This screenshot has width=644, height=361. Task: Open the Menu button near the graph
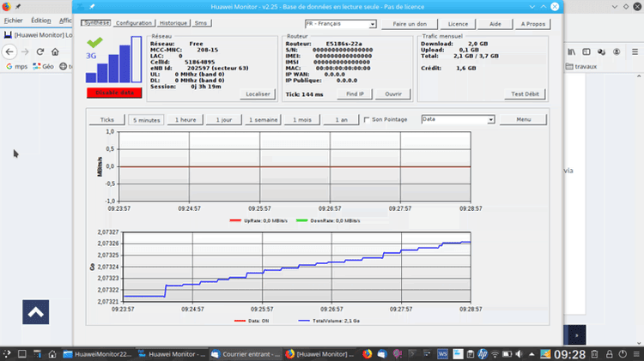pos(524,120)
